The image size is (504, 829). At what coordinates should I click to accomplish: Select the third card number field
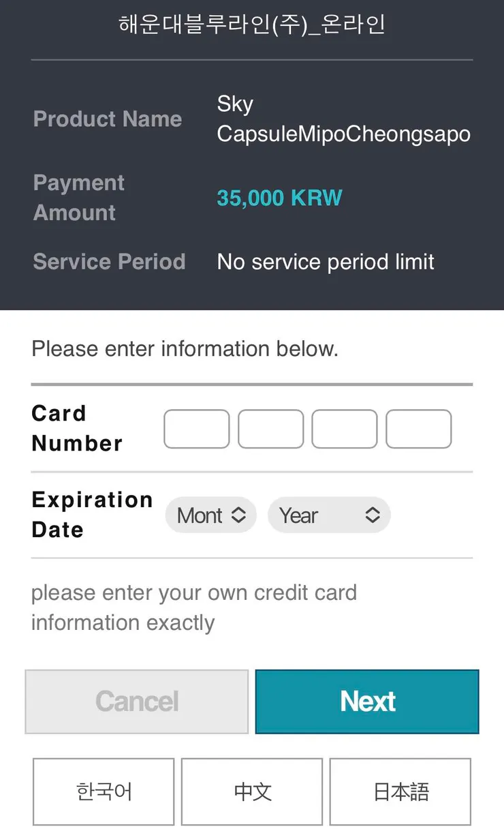coord(344,429)
